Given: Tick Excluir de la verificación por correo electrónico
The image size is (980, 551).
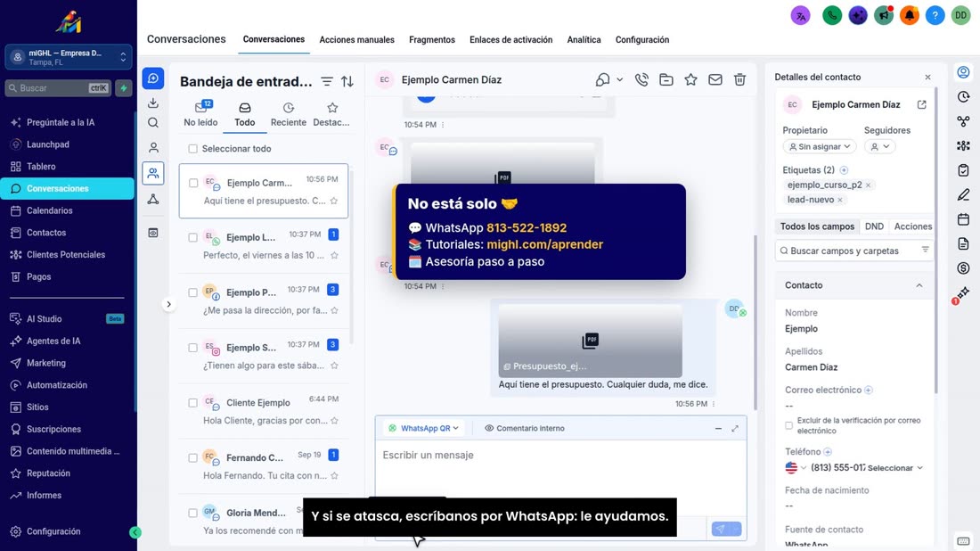Looking at the screenshot, I should tap(788, 425).
